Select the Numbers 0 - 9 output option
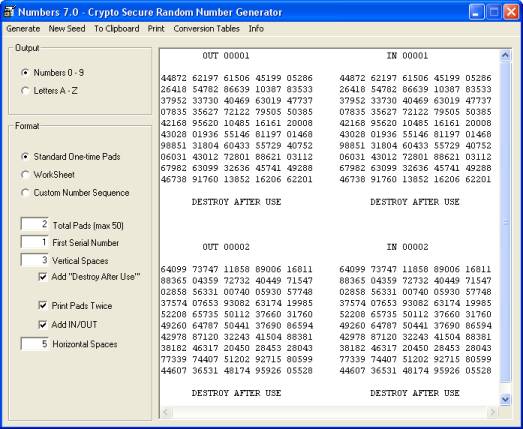Image resolution: width=523 pixels, height=429 pixels. [53, 73]
